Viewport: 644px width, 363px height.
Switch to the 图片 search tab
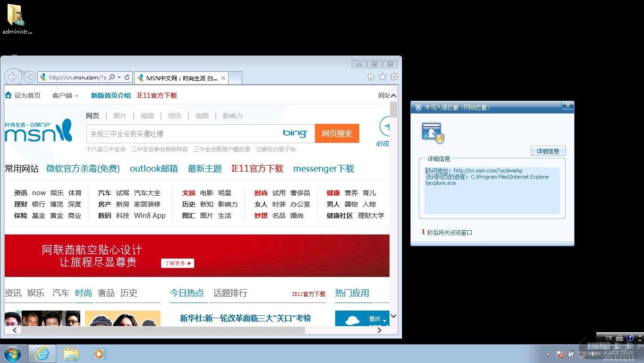tap(120, 116)
